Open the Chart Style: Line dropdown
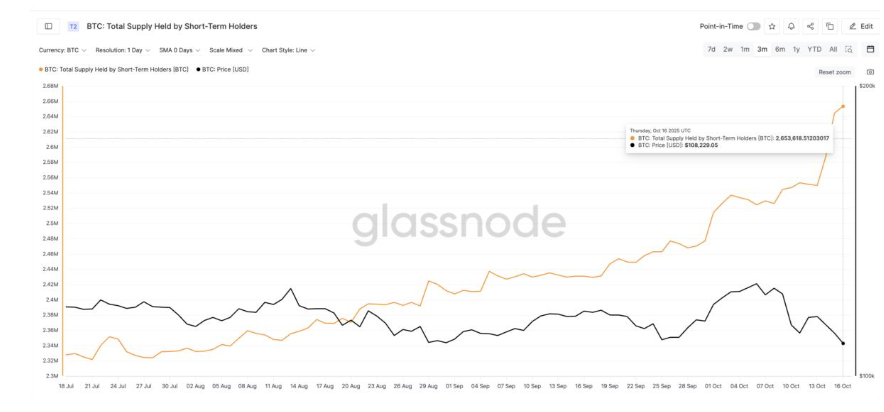The height and width of the screenshot is (412, 884). pyautogui.click(x=288, y=49)
